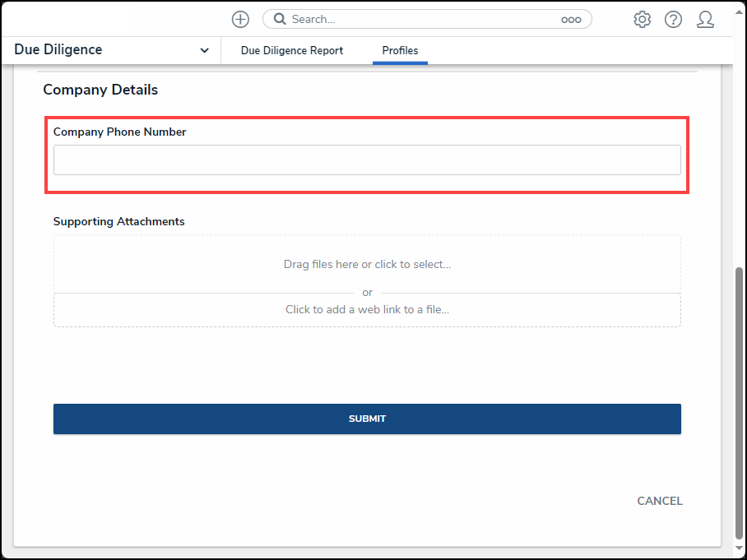Open the three-circle advanced search options

[571, 20]
